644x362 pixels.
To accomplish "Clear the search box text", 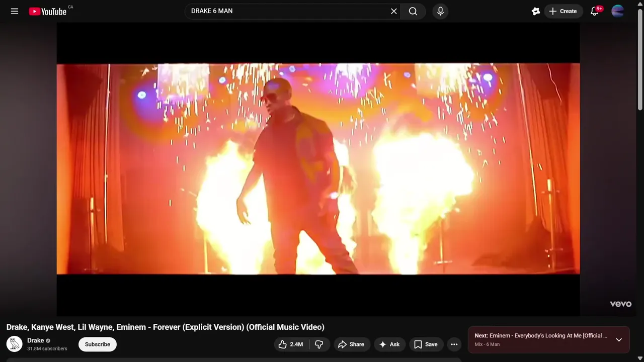I will click(x=394, y=11).
